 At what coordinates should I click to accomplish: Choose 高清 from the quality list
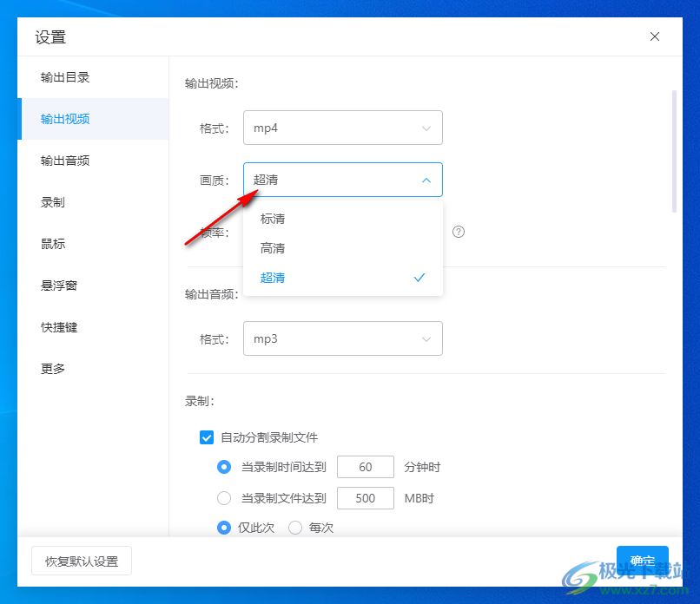pyautogui.click(x=343, y=248)
